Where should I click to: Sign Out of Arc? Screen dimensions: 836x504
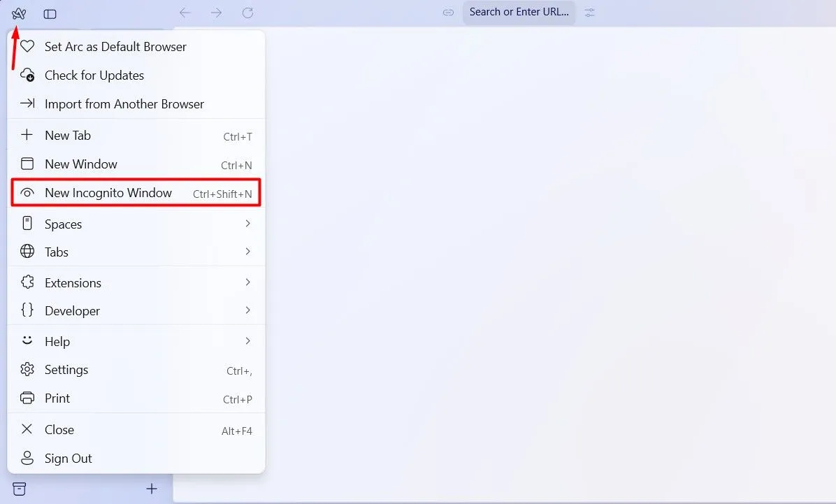68,458
